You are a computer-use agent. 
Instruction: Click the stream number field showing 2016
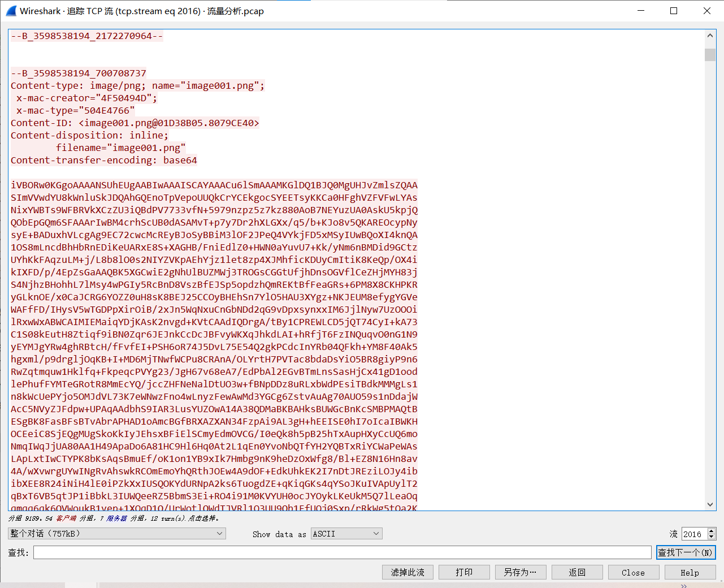(693, 534)
